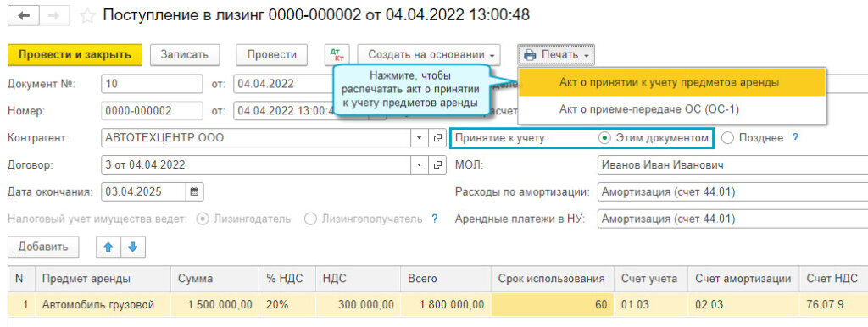Move row down with blue arrow
The height and width of the screenshot is (327, 868).
tap(133, 247)
